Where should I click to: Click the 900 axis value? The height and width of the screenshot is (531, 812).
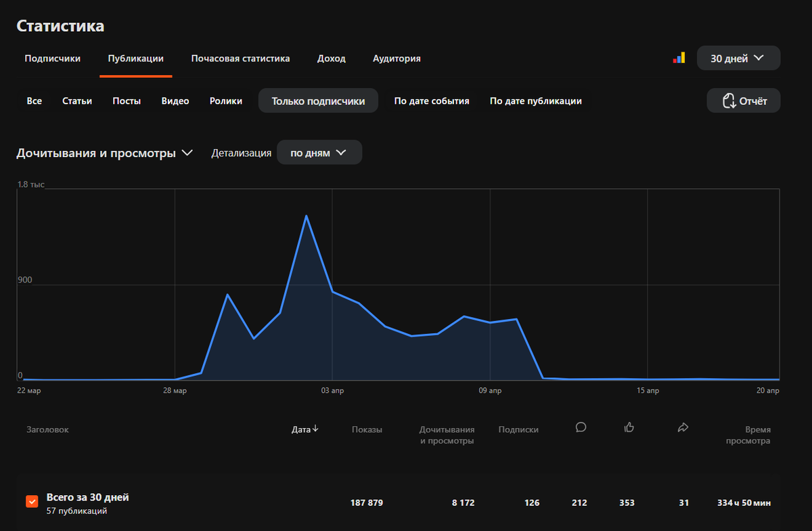point(25,280)
